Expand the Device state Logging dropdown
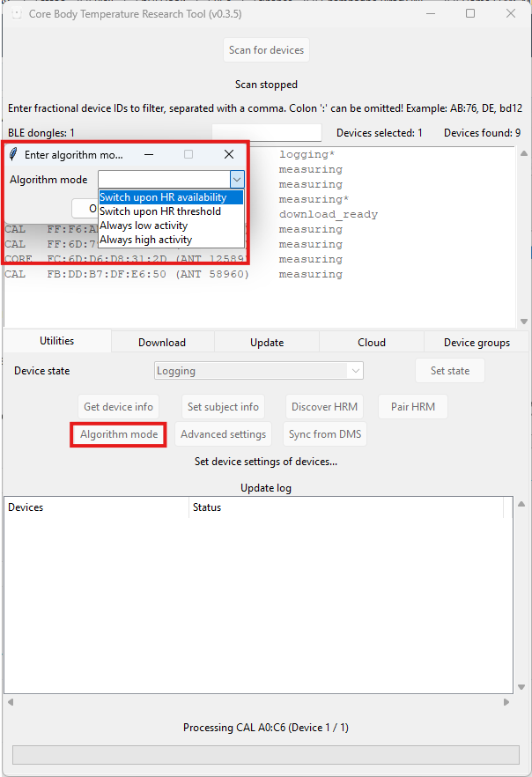 tap(355, 371)
